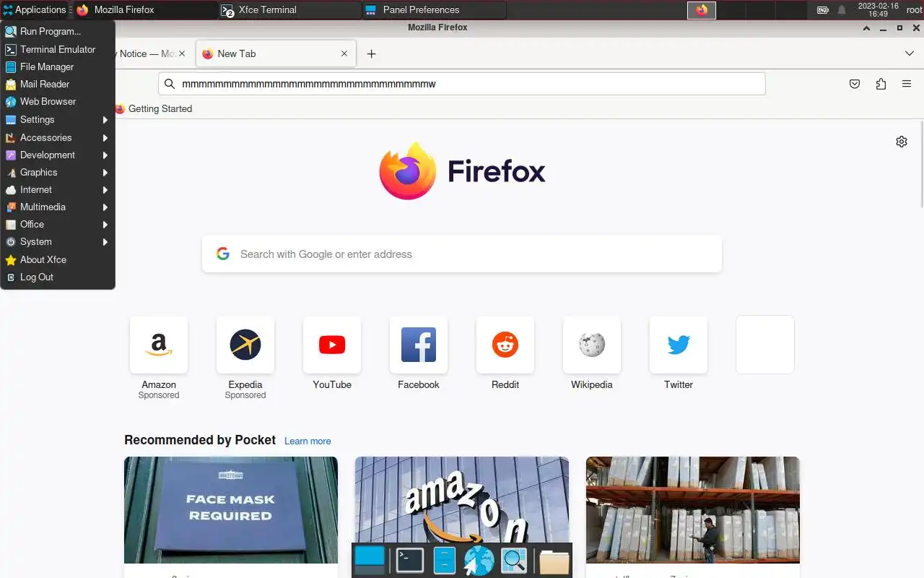Open the new tab Personalize gear
Screen dimensions: 924x578
point(902,142)
